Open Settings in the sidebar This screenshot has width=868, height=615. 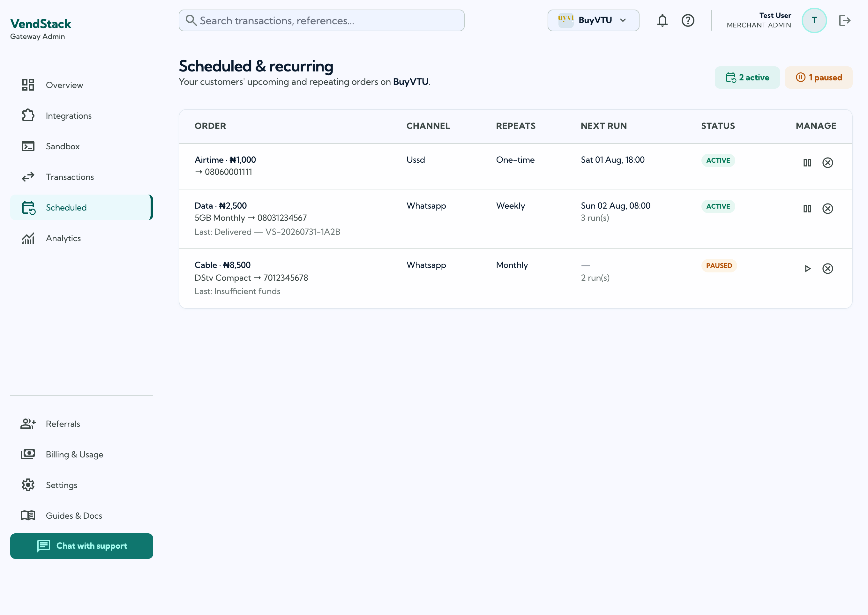[x=81, y=485]
